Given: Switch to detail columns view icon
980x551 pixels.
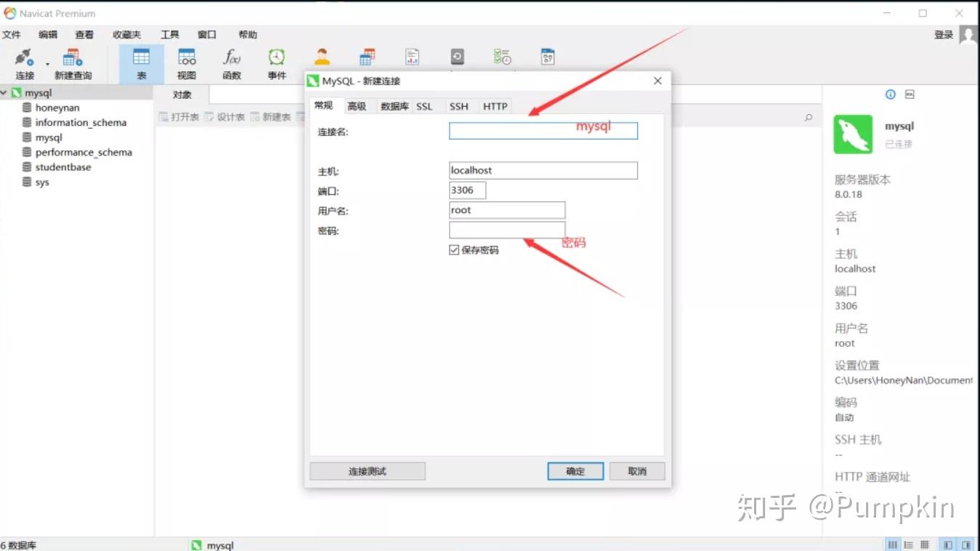Looking at the screenshot, I should [893, 545].
